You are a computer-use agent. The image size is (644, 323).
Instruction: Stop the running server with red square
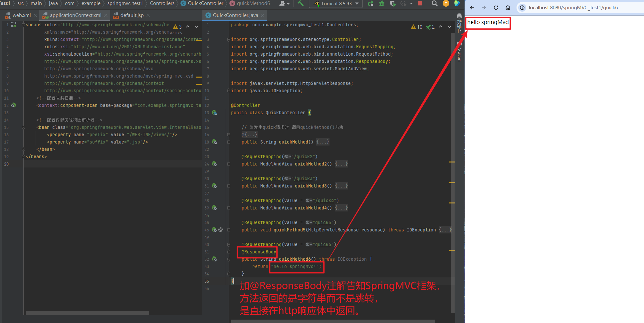pos(420,4)
